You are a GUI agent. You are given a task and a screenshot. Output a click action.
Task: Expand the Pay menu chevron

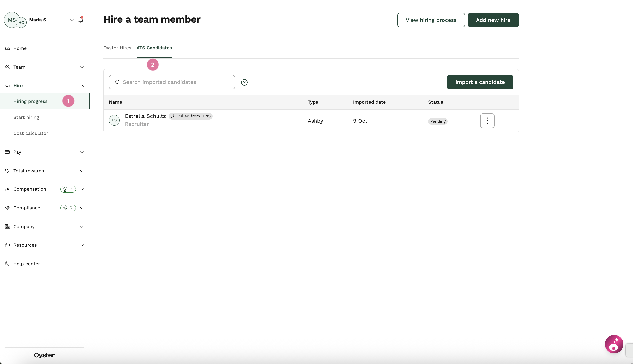point(82,152)
